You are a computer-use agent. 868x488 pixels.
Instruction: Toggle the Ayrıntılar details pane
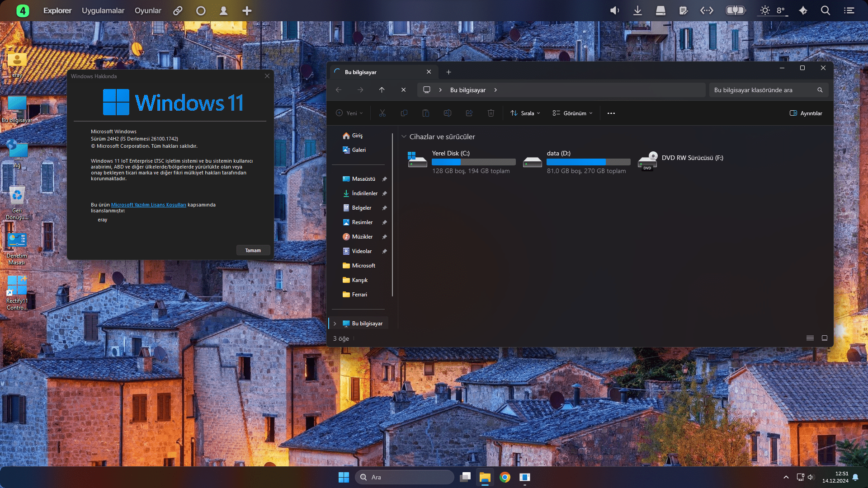click(x=806, y=113)
